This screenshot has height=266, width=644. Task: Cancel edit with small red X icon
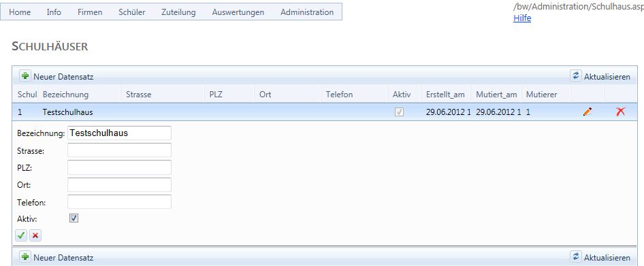(35, 235)
